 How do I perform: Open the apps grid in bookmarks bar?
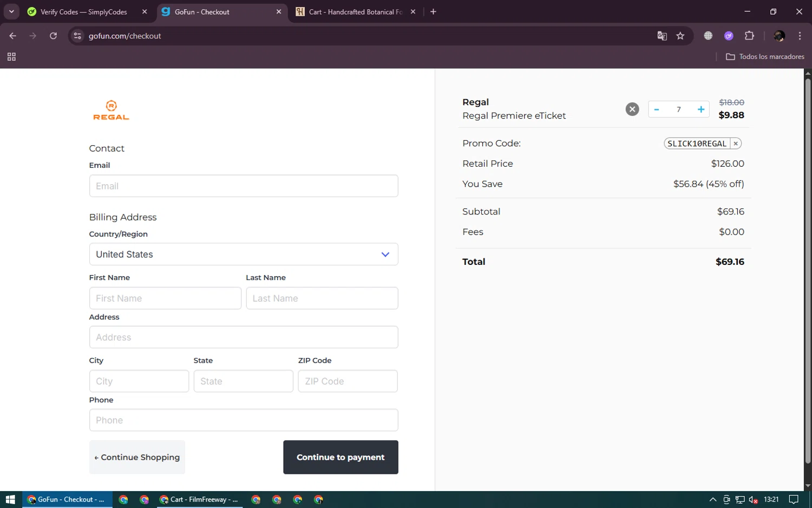click(x=11, y=57)
